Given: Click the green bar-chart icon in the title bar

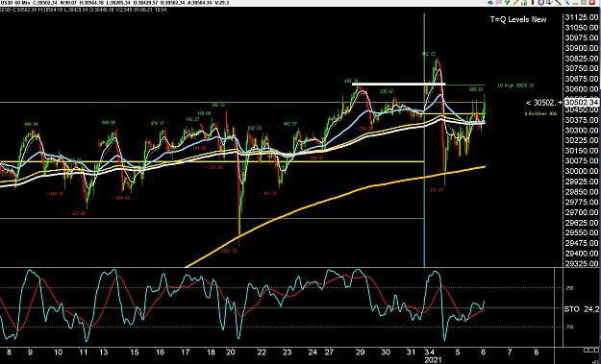Looking at the screenshot, I should [524, 3].
